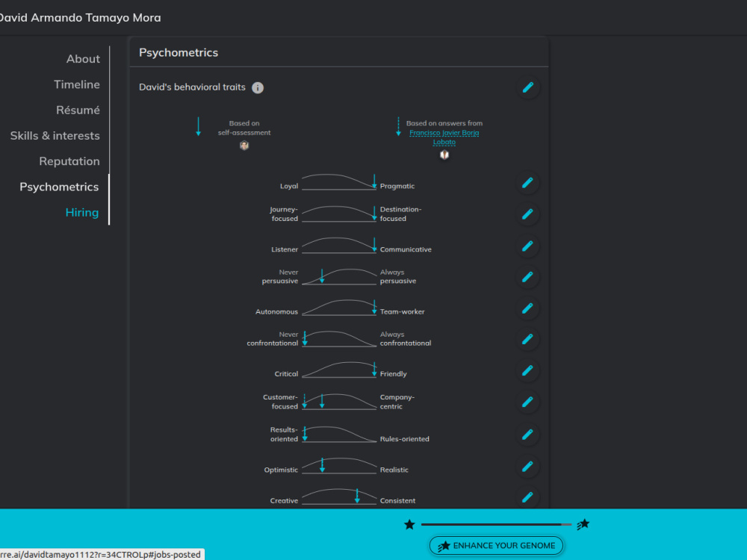Edit the Results-oriented–Rules-oriented trait

tap(527, 435)
